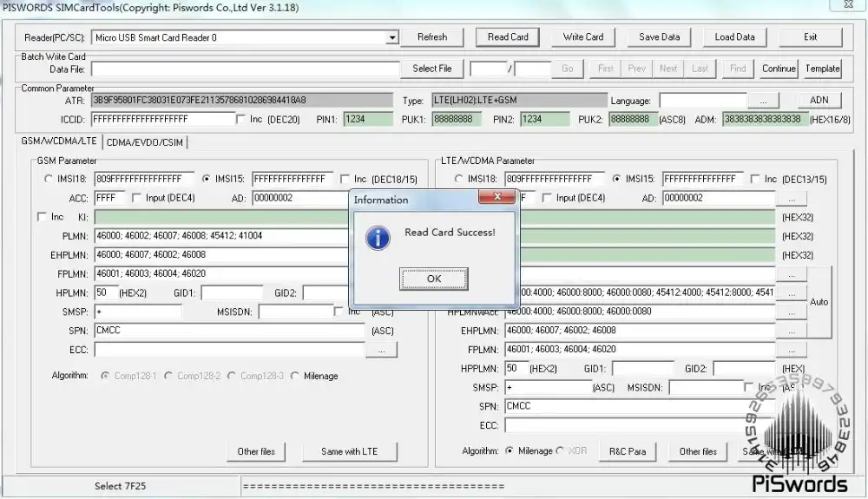Click the LTE HPPLMN field
This screenshot has height=499, width=868.
click(516, 369)
